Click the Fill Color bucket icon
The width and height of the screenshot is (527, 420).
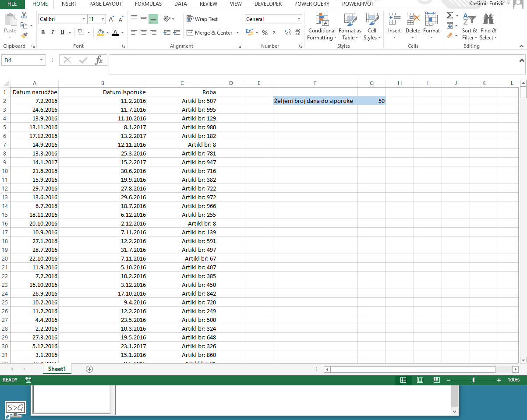(100, 32)
